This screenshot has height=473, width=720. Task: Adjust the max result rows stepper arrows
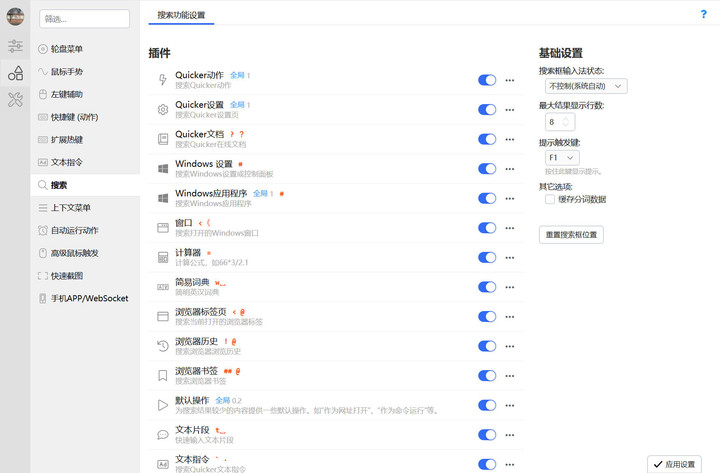coord(566,122)
